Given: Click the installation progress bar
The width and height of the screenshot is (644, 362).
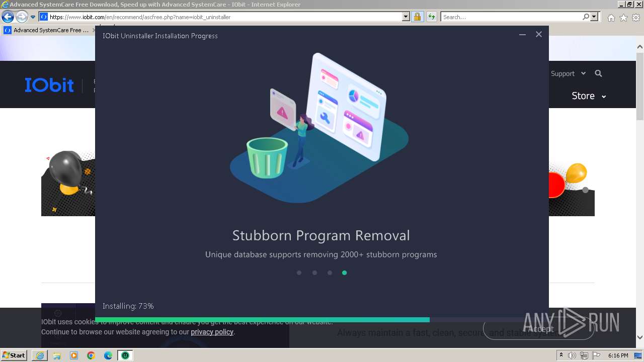Looking at the screenshot, I should click(x=322, y=320).
